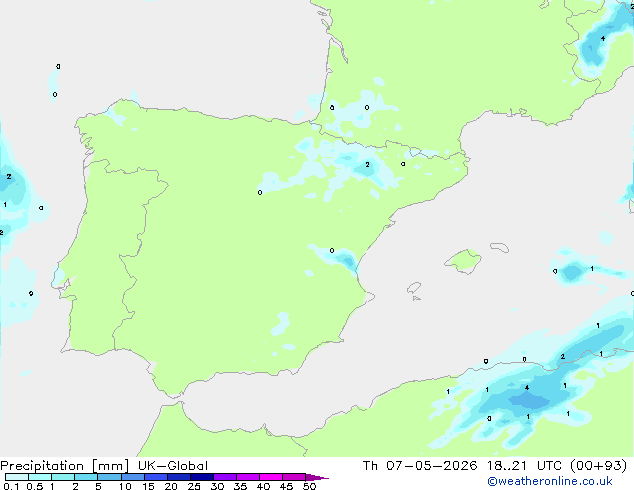
Task: Click the '25' legend scale label
Action: tap(194, 486)
